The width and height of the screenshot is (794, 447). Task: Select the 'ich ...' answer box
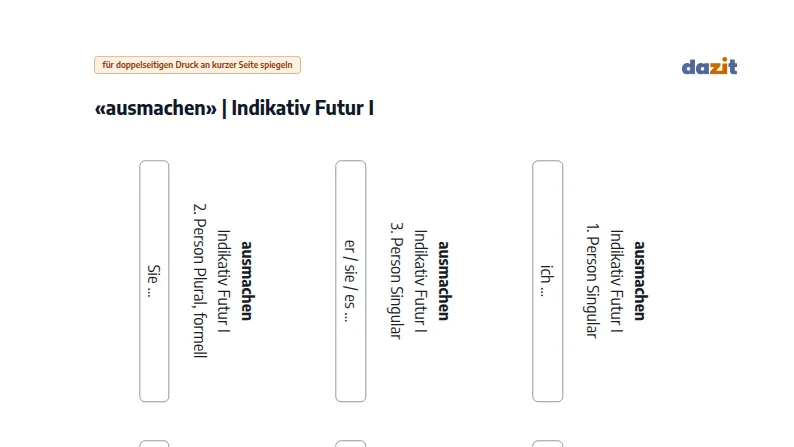tap(547, 281)
